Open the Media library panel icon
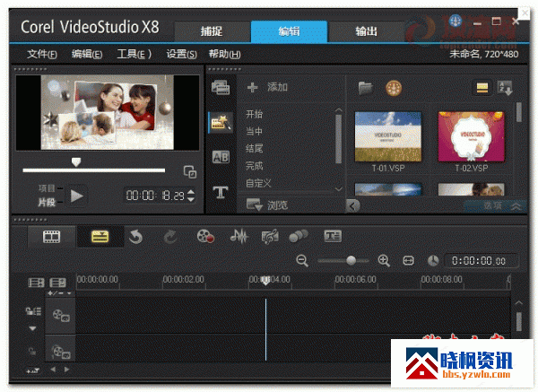The image size is (538, 392). pos(221,88)
